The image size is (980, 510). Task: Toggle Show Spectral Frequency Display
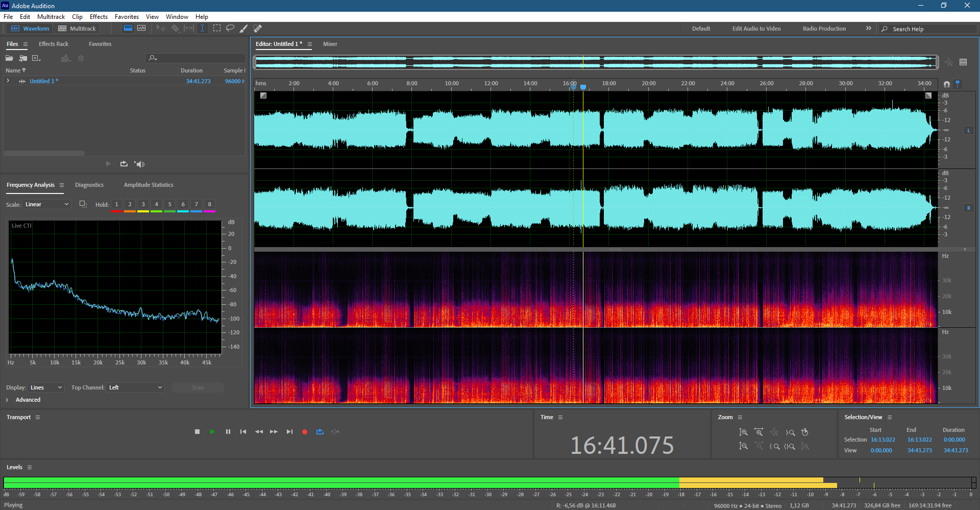click(x=128, y=29)
